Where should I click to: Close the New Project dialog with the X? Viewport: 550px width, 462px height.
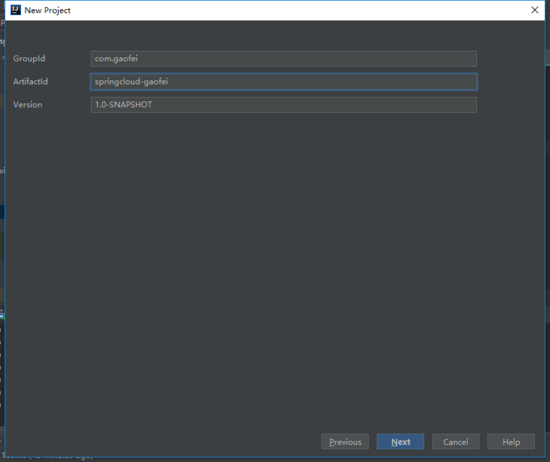coord(535,10)
